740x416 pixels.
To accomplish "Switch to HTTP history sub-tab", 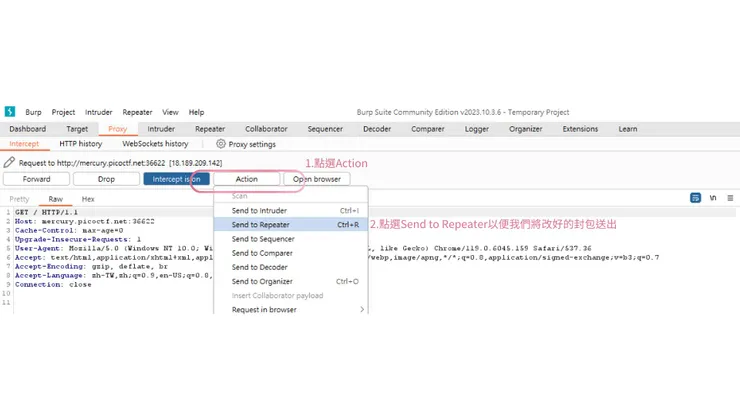I will [x=81, y=144].
